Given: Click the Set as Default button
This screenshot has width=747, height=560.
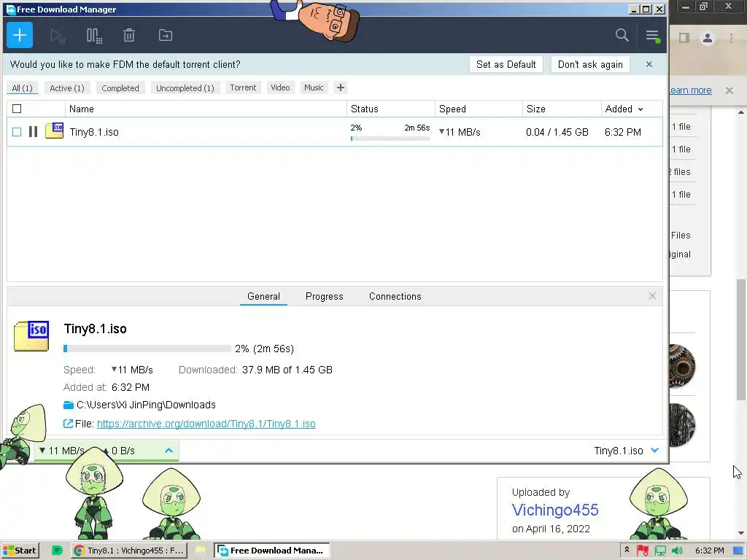Looking at the screenshot, I should tap(506, 64).
